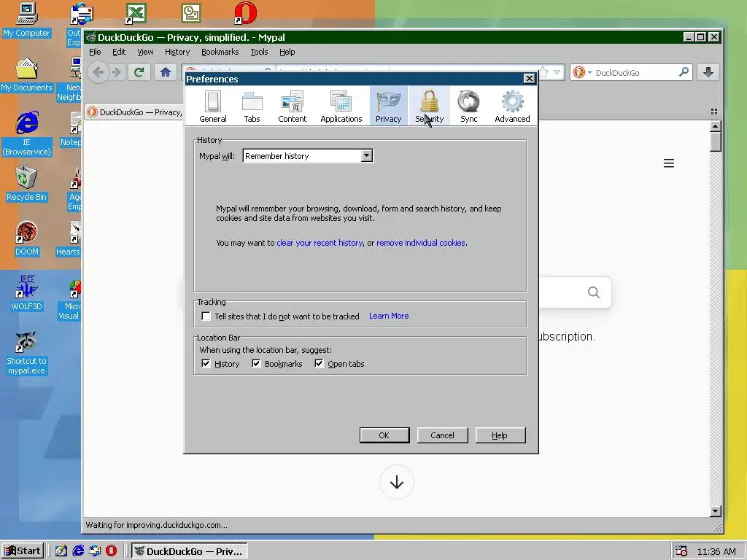Image resolution: width=747 pixels, height=560 pixels.
Task: Reload the page with the refresh icon
Action: pyautogui.click(x=139, y=72)
